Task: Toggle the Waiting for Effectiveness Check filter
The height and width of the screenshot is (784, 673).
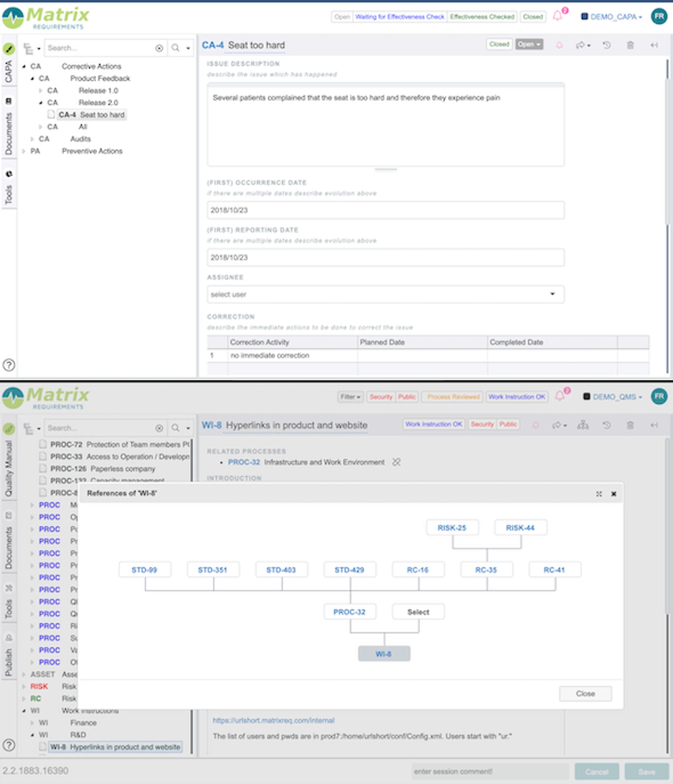Action: [x=400, y=17]
